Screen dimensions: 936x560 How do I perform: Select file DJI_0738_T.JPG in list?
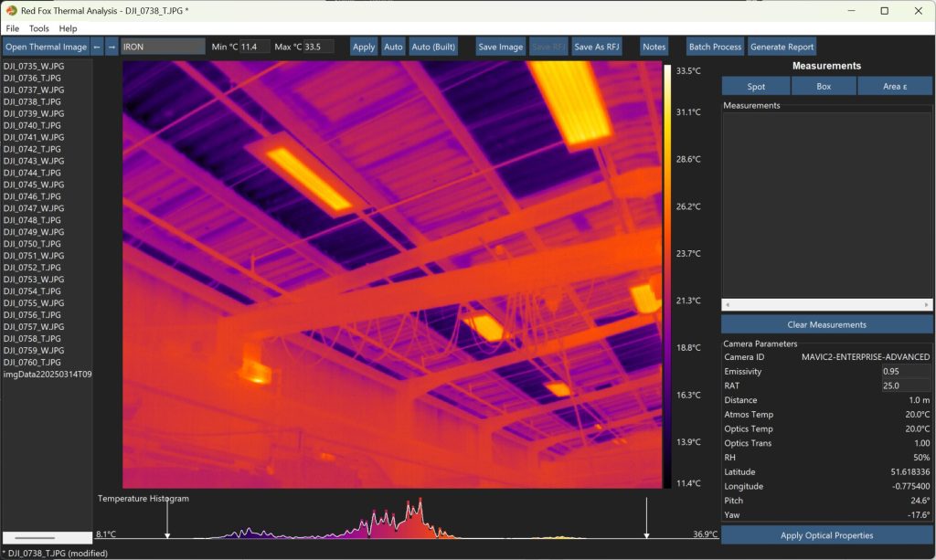(x=32, y=102)
